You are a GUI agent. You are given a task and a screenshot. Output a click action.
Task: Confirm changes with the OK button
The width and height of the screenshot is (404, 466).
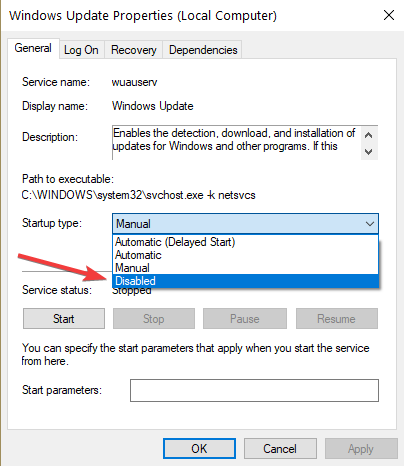(199, 449)
